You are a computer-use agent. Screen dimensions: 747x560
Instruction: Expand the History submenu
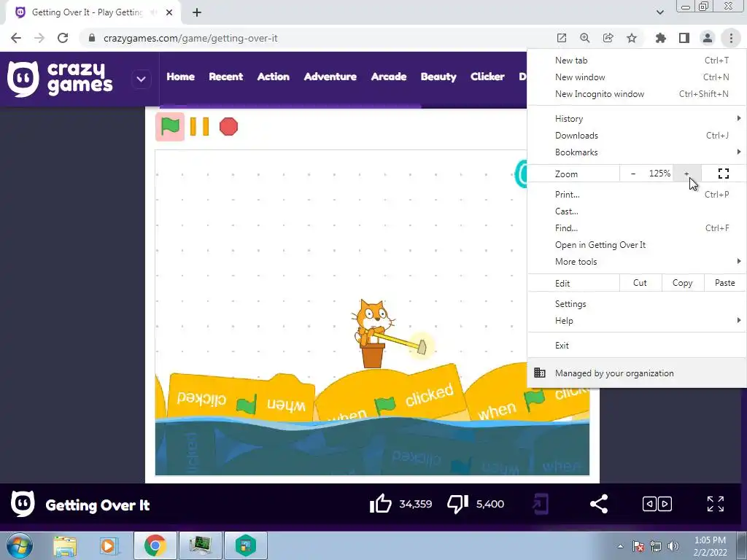pos(637,119)
